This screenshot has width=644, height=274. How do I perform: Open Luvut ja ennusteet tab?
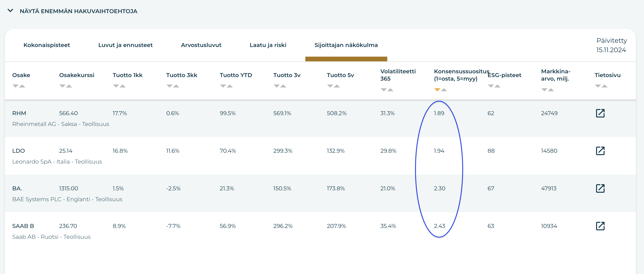pos(125,45)
